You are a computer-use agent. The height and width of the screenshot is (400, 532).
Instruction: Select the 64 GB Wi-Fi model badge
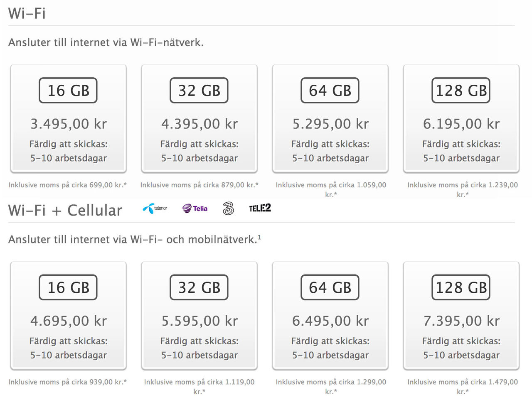point(330,90)
